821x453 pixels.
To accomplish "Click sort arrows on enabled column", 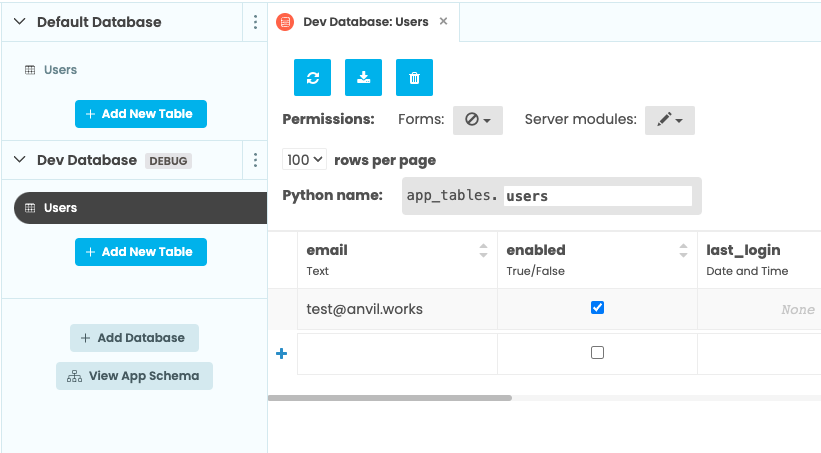I will point(684,250).
